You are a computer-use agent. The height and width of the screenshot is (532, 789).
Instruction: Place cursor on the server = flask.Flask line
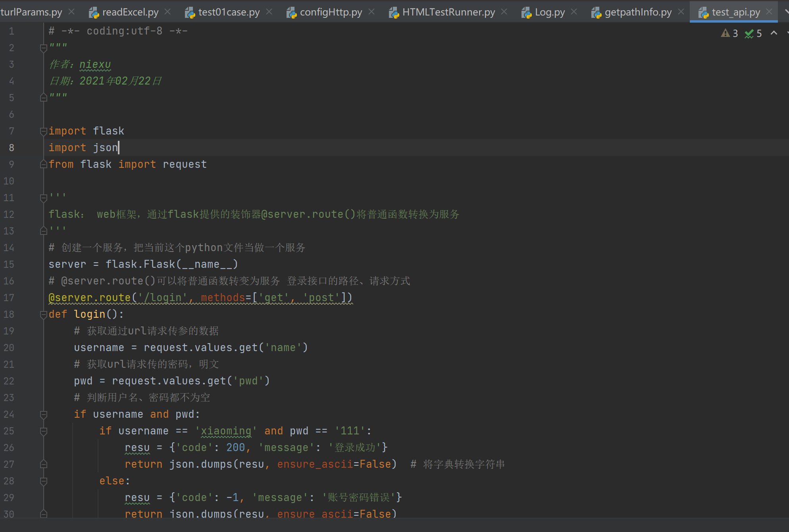point(143,264)
